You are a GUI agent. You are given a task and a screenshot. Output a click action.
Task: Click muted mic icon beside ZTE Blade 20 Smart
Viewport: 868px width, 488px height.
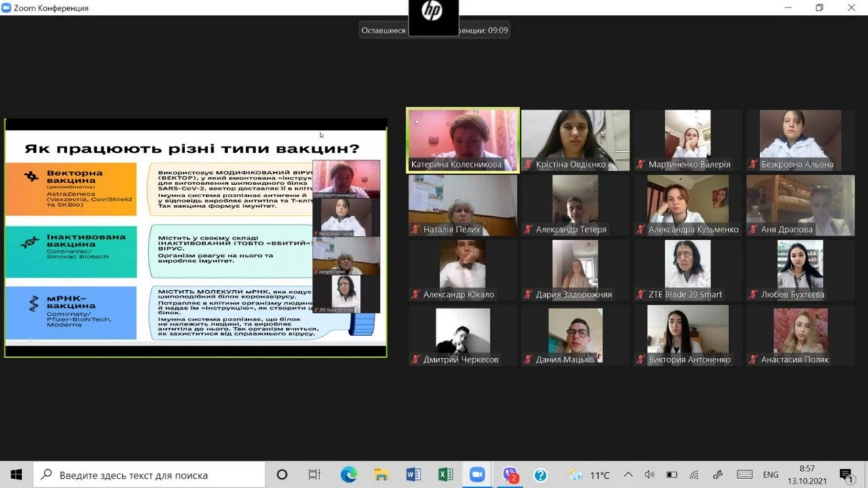click(640, 294)
